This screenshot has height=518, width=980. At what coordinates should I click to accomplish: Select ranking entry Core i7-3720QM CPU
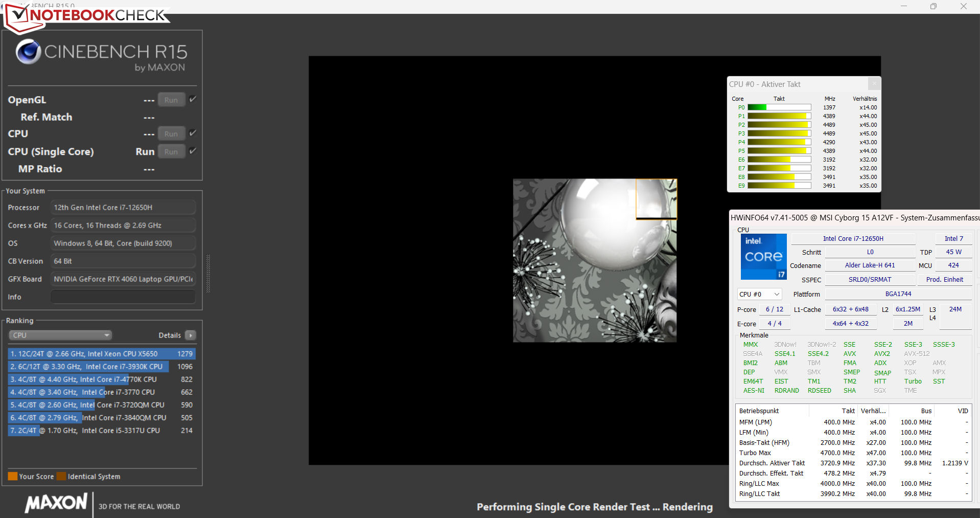(102, 405)
